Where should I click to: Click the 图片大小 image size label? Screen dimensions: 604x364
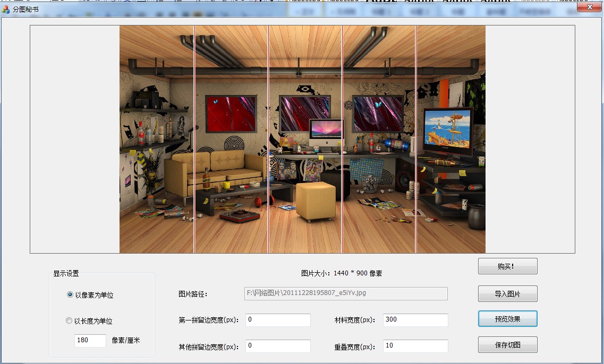click(342, 273)
